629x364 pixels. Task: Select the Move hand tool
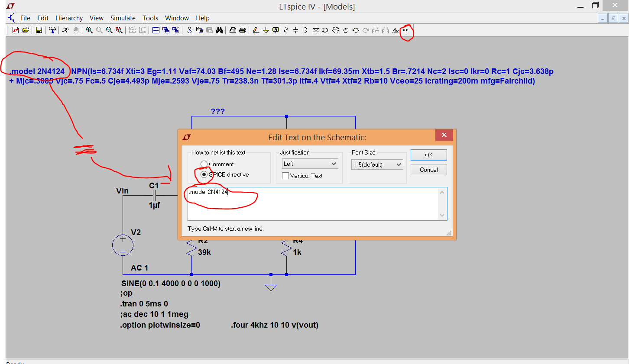pos(336,30)
